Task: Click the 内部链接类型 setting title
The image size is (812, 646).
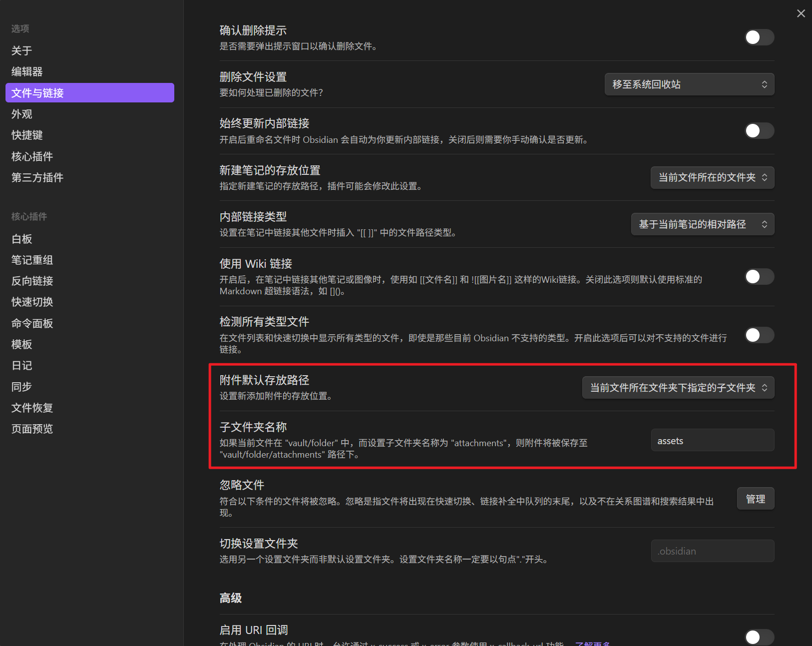Action: pos(253,217)
